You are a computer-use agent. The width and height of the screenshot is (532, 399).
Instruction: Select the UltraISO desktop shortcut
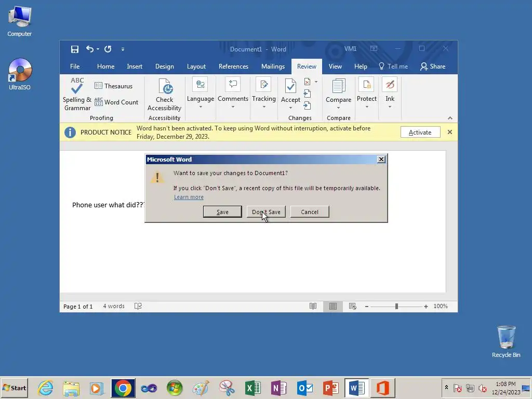click(x=20, y=74)
